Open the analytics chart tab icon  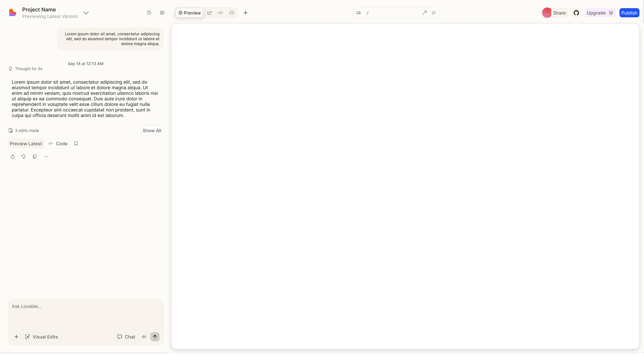pos(210,13)
